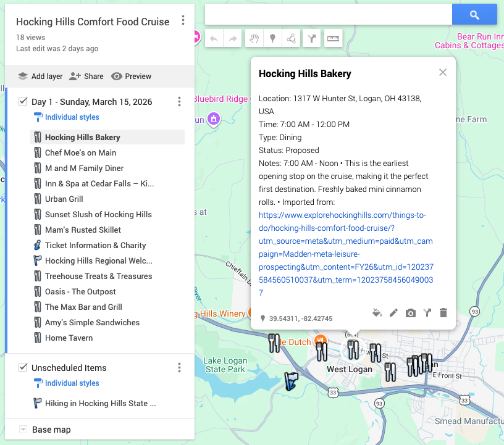Edit Hocking Hills Bakery with the pencil icon
Screen dimensions: 504x445
[x=394, y=313]
